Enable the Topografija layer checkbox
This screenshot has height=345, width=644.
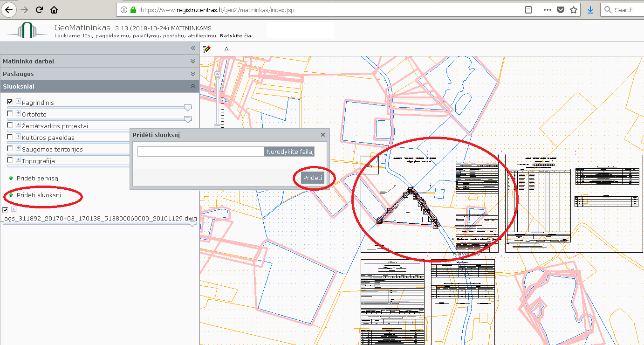pos(10,160)
